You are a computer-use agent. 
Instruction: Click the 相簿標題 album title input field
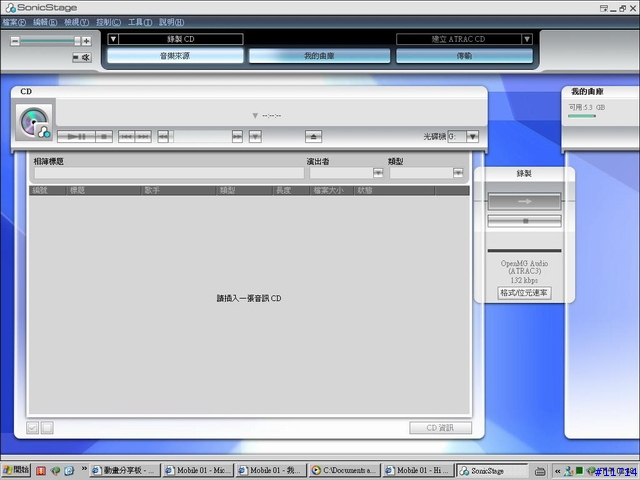169,173
